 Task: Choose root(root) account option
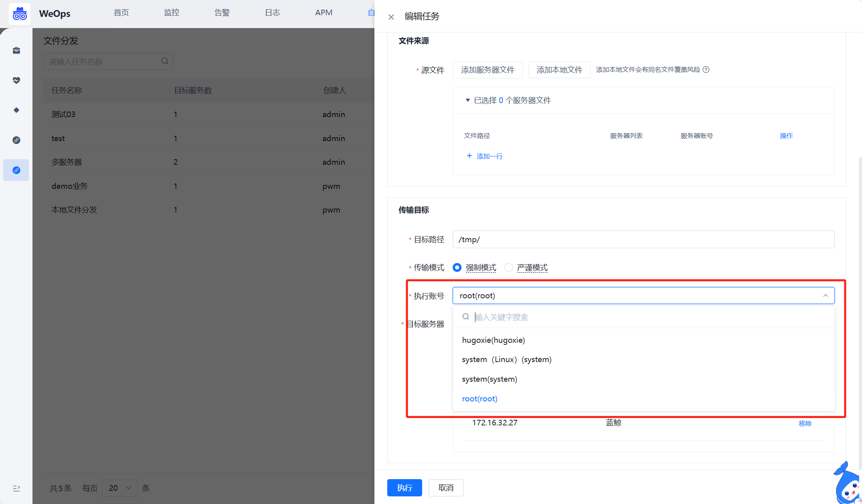(643, 399)
